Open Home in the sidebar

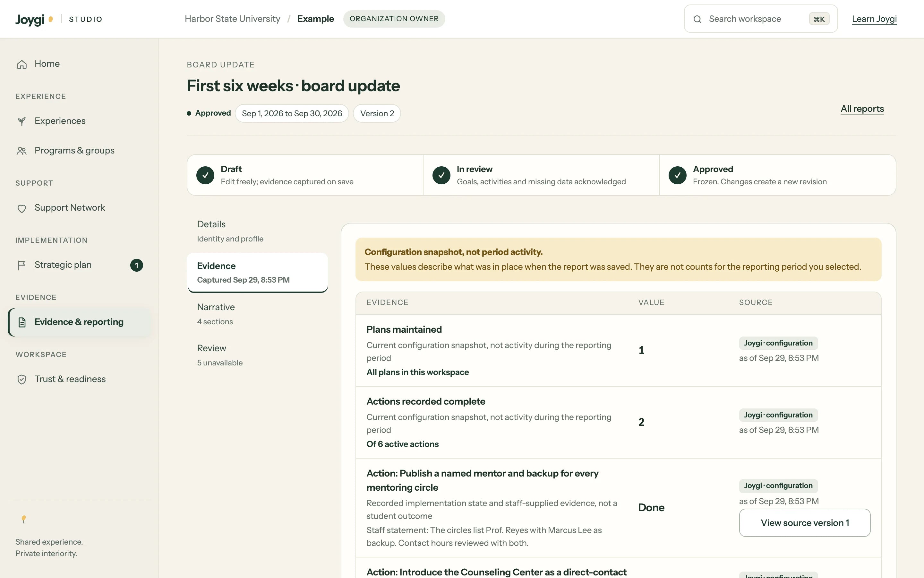click(79, 64)
